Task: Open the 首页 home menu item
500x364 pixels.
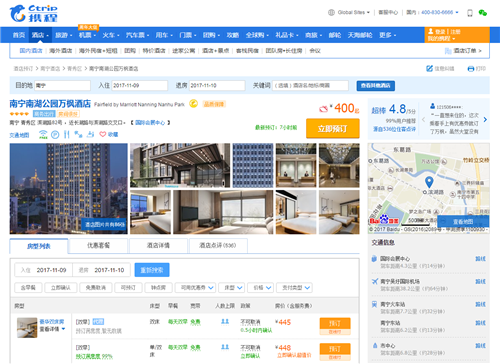Action: [19, 35]
